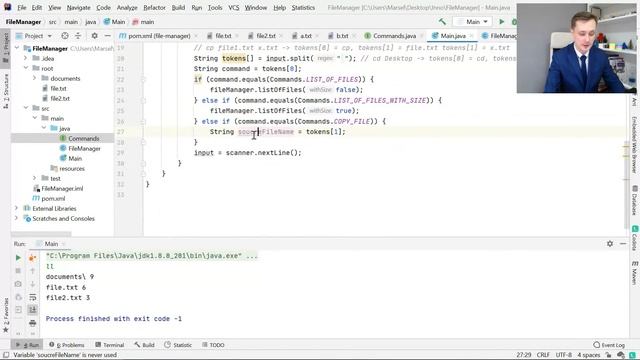Expand Scratches and Consoles node
Image resolution: width=640 pixels, height=360 pixels.
pyautogui.click(x=17, y=218)
